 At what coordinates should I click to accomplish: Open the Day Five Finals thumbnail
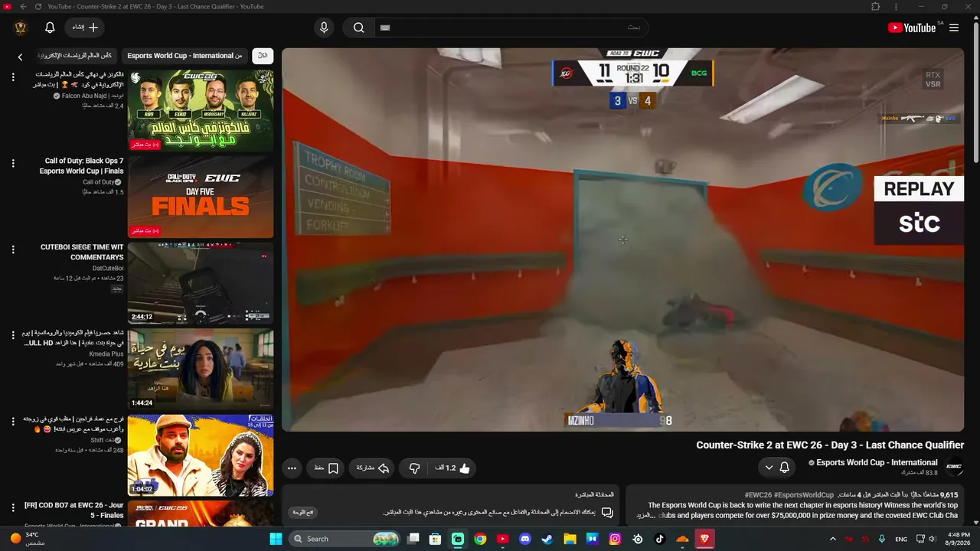pyautogui.click(x=201, y=197)
